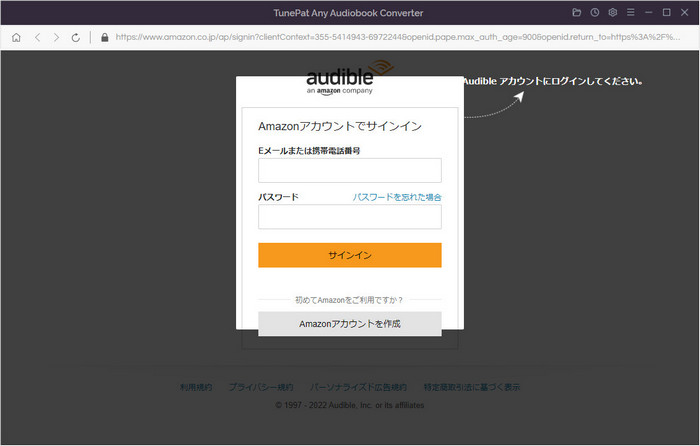Viewport: 700px width, 446px height.
Task: Open the history clock icon
Action: (x=595, y=13)
